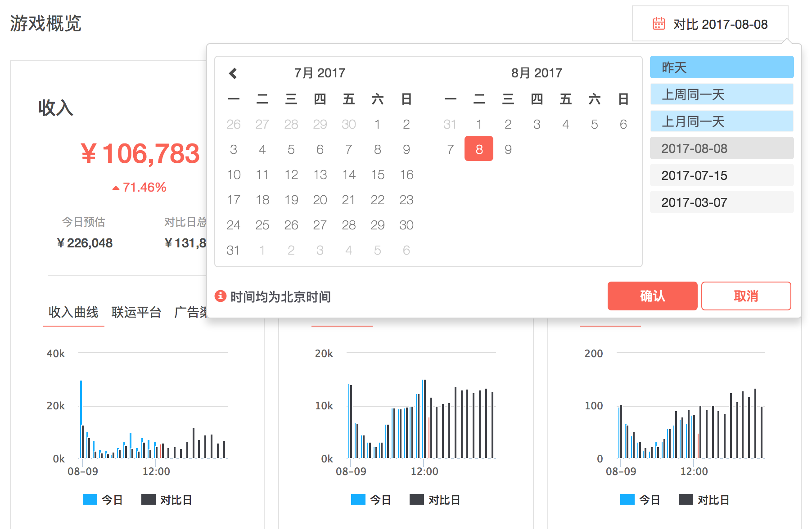Pick August 9 in the calendar

coord(508,149)
